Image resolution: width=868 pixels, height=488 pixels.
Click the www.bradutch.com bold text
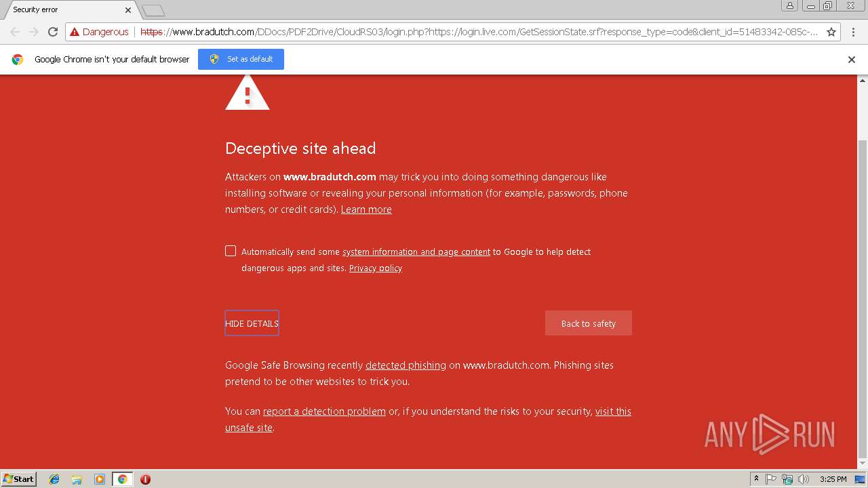coord(330,177)
